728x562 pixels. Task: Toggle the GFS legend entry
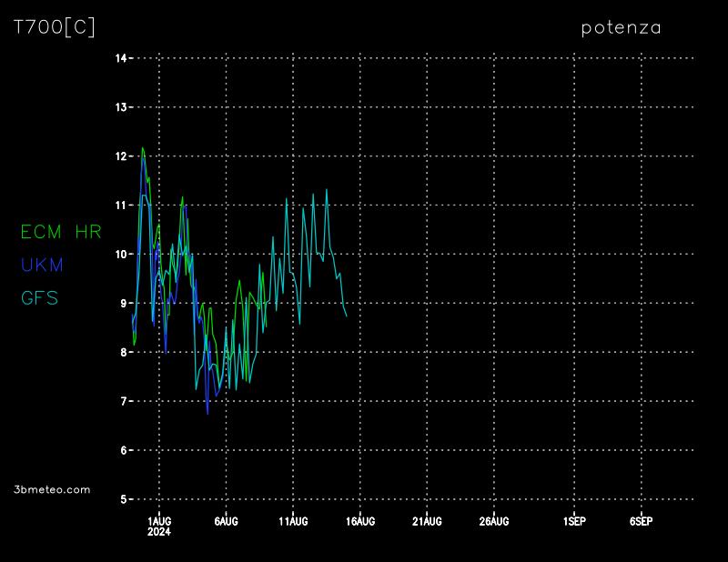[x=40, y=298]
